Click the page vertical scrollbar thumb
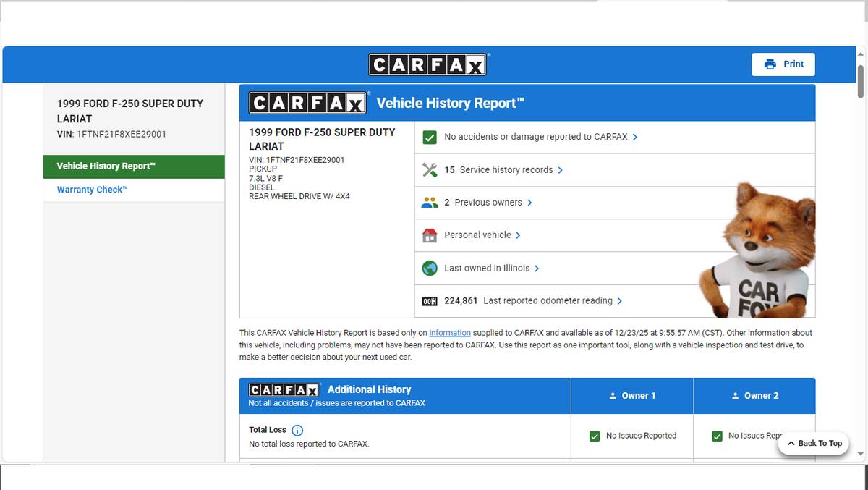Screen dimensions: 868x490 (x=860, y=81)
